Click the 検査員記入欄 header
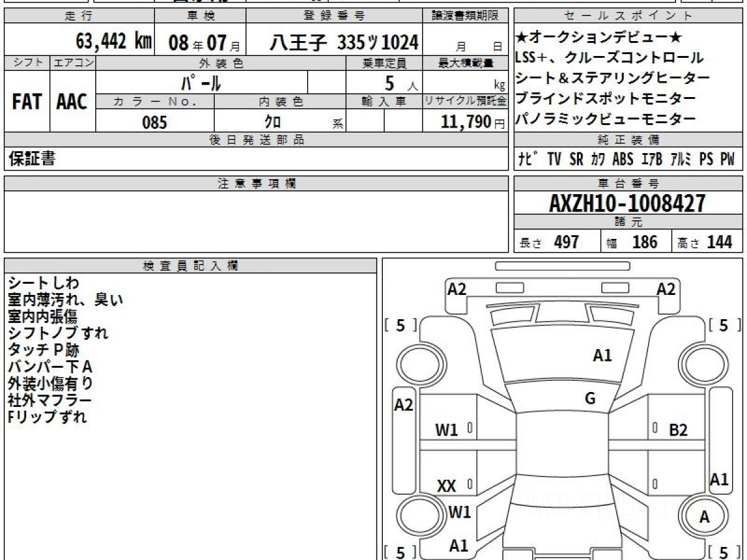747x560 pixels. point(190,266)
